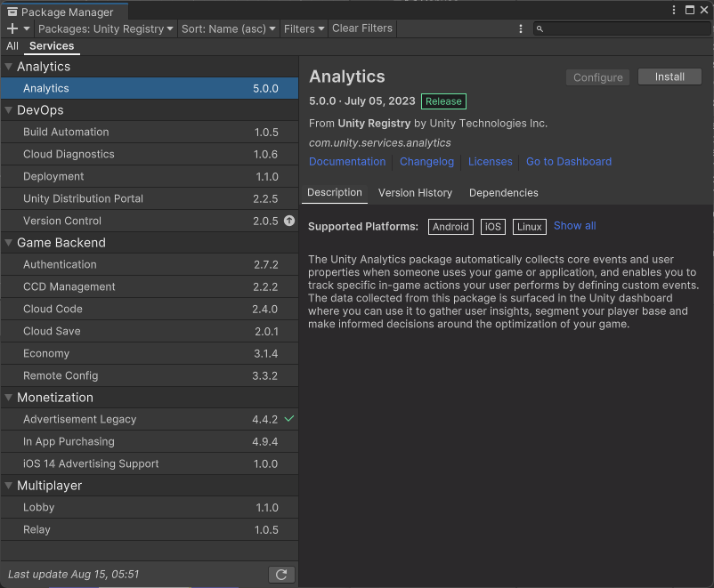Select the Build Automation package
This screenshot has height=588, width=714.
150,132
